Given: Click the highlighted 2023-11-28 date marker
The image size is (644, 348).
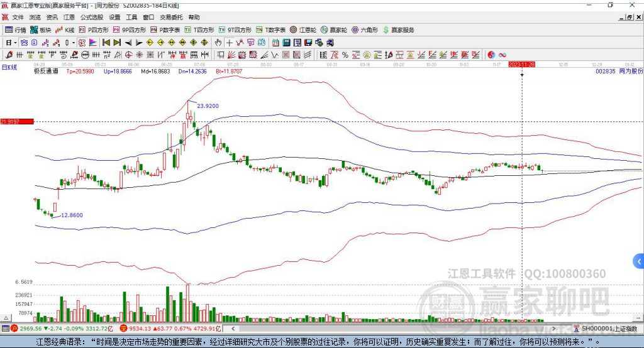Looking at the screenshot, I should pyautogui.click(x=521, y=65).
